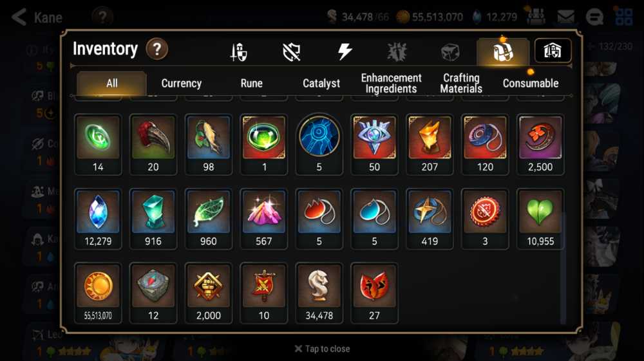Switch to the Rune tab
This screenshot has width=644, height=361.
click(x=251, y=83)
